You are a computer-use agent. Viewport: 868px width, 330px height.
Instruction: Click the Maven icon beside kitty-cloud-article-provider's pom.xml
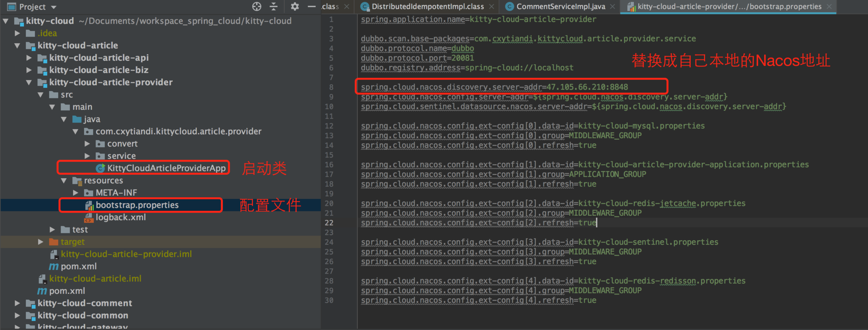(x=54, y=266)
